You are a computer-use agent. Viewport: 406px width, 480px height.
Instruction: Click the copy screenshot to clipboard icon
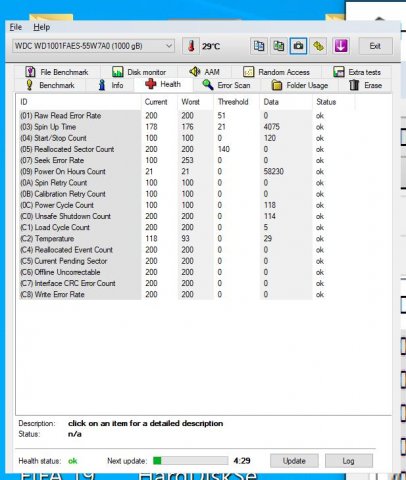tap(279, 46)
